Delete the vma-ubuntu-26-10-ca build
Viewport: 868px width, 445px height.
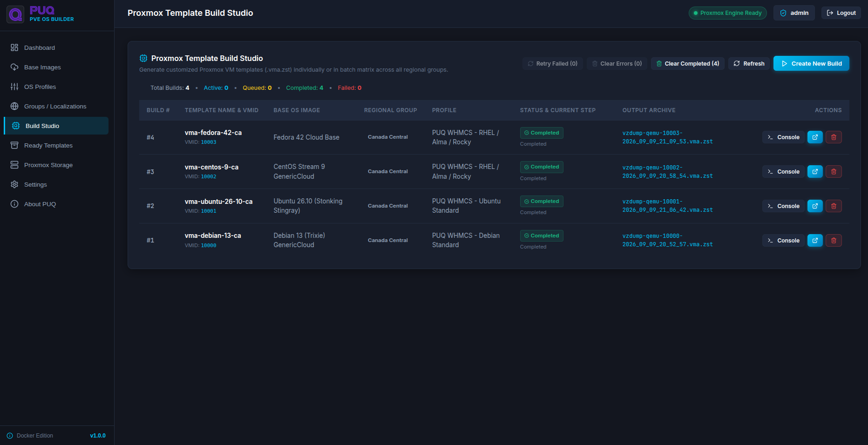(x=834, y=206)
